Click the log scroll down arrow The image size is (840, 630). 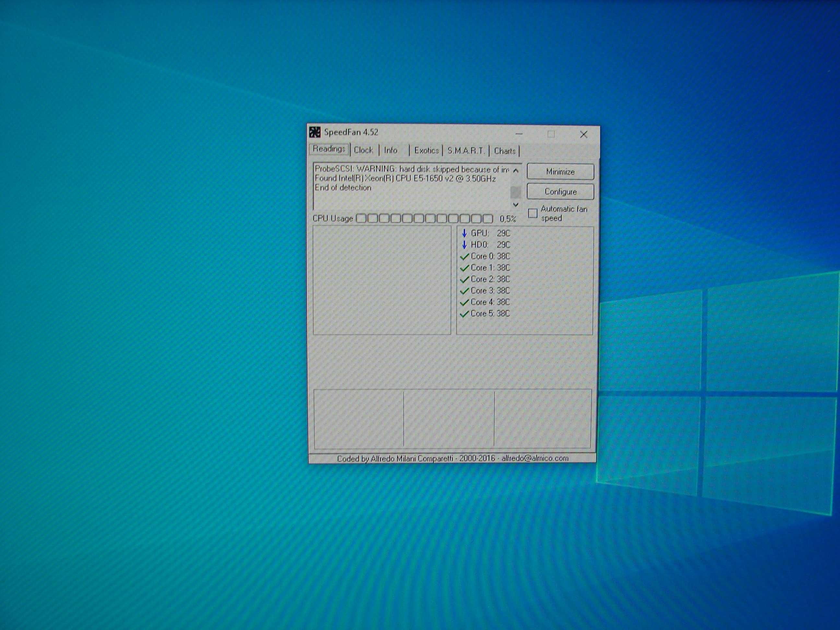point(515,205)
